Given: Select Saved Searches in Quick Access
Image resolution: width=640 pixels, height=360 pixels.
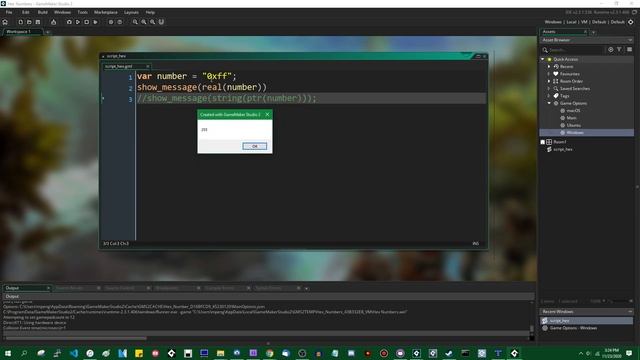Looking at the screenshot, I should (x=575, y=89).
